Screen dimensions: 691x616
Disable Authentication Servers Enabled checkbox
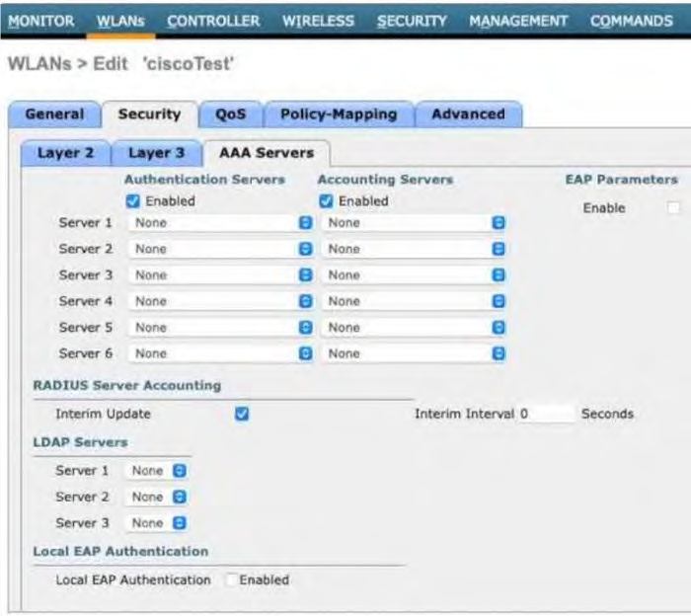(x=132, y=201)
